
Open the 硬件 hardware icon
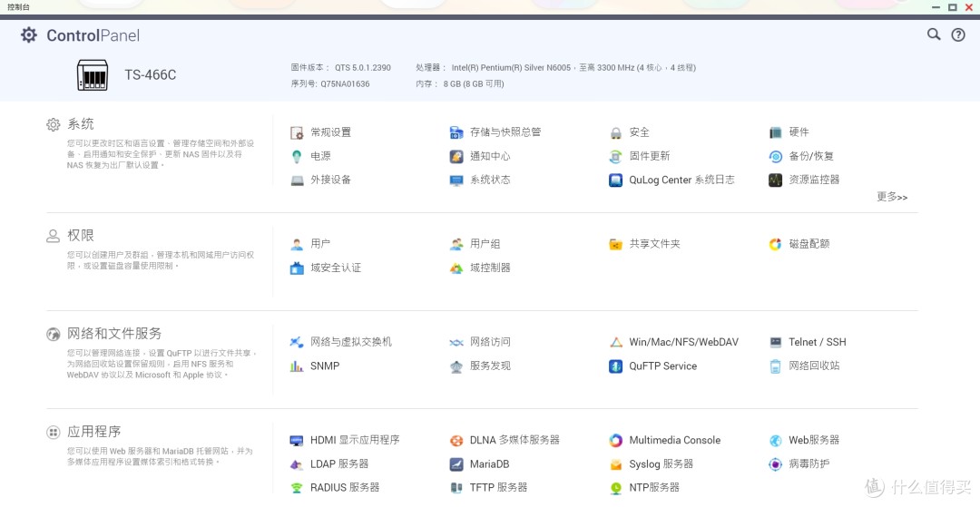click(x=776, y=132)
